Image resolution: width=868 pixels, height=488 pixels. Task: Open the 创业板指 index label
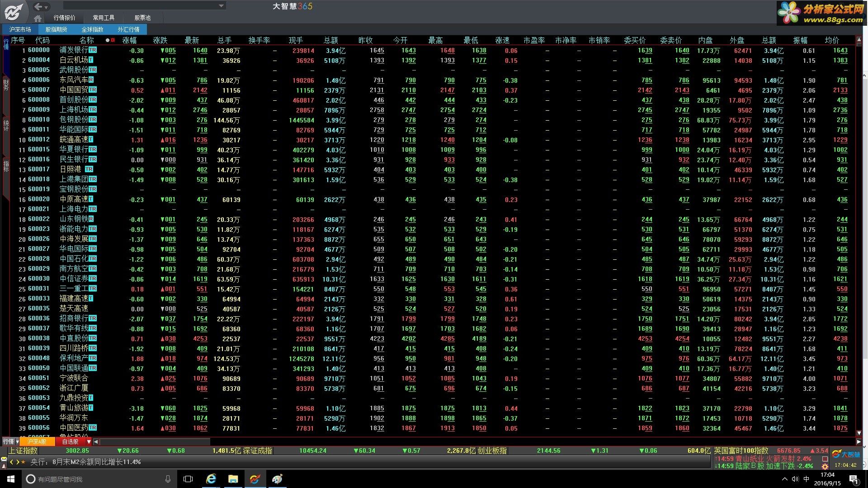tap(492, 450)
